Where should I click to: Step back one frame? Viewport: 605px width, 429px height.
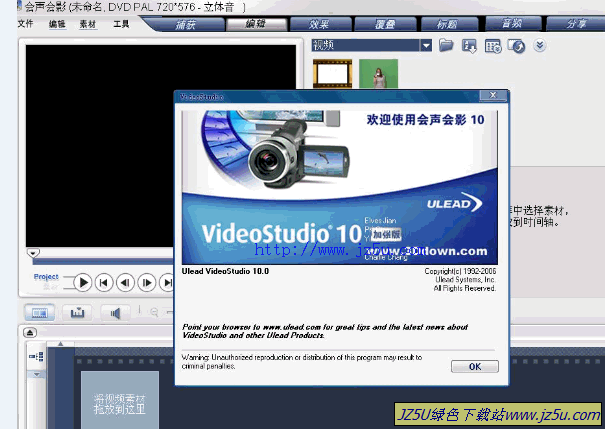pos(125,283)
